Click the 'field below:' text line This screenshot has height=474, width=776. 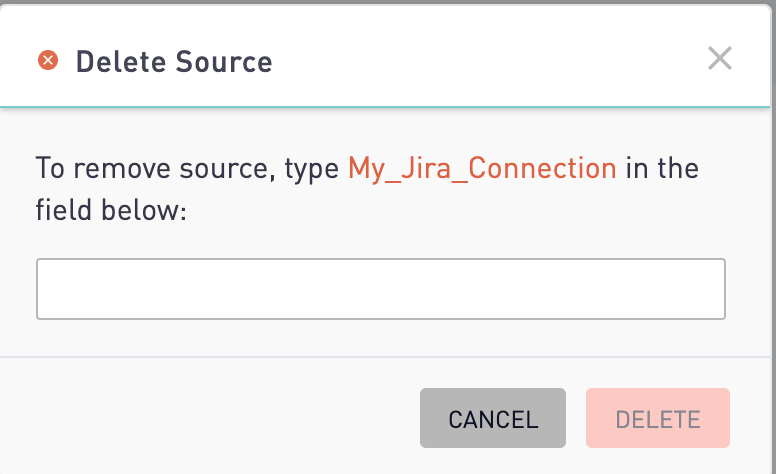coord(111,210)
